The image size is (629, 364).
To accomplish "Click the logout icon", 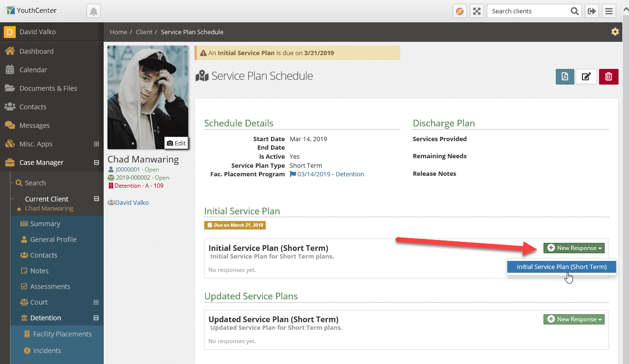I will tap(591, 10).
